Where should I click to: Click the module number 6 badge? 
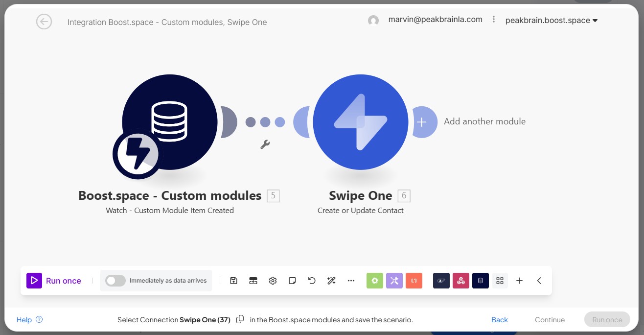point(404,196)
